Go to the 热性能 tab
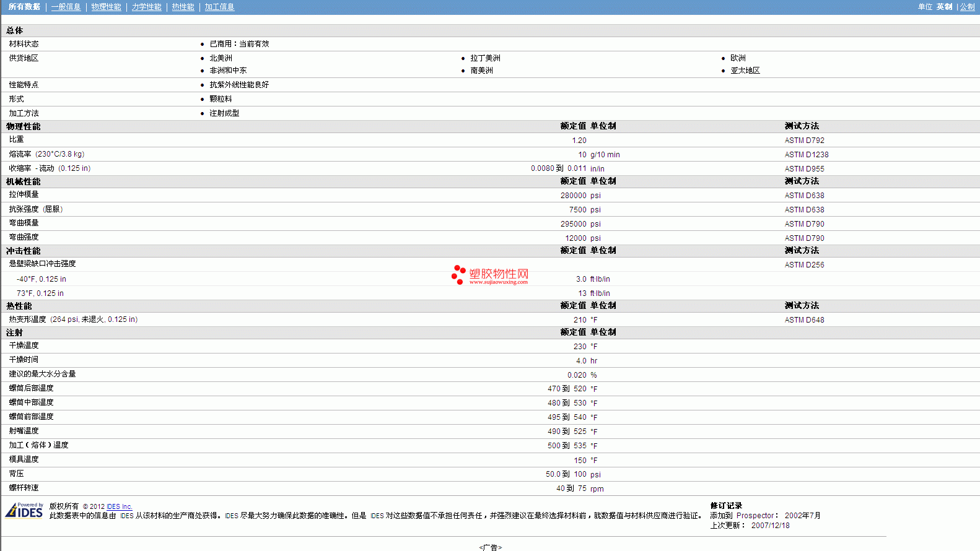 [183, 7]
